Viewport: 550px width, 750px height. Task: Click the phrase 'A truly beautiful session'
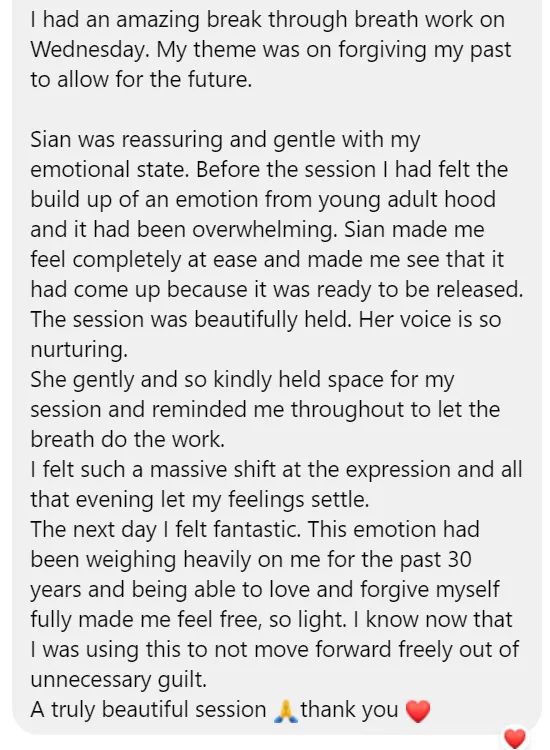click(x=148, y=710)
